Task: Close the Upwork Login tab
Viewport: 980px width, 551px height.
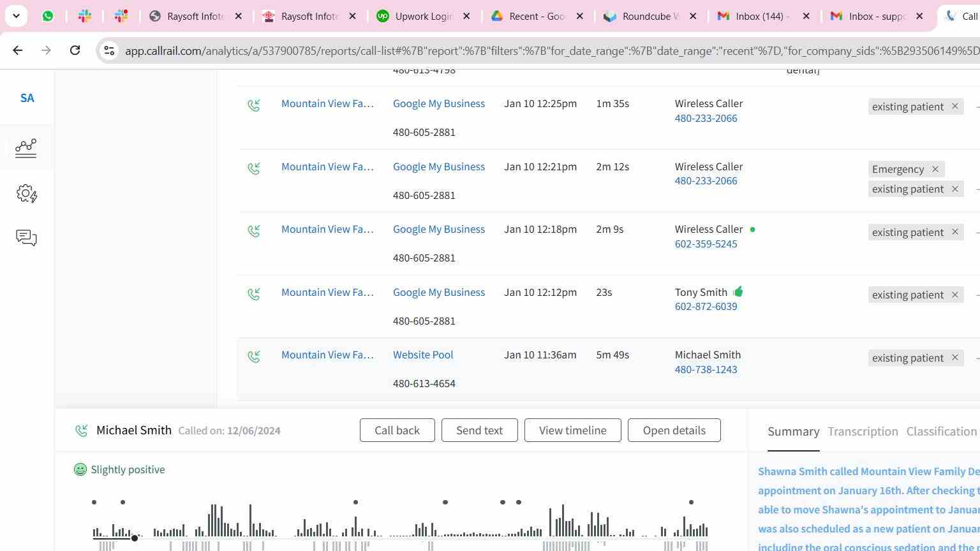Action: 466,16
